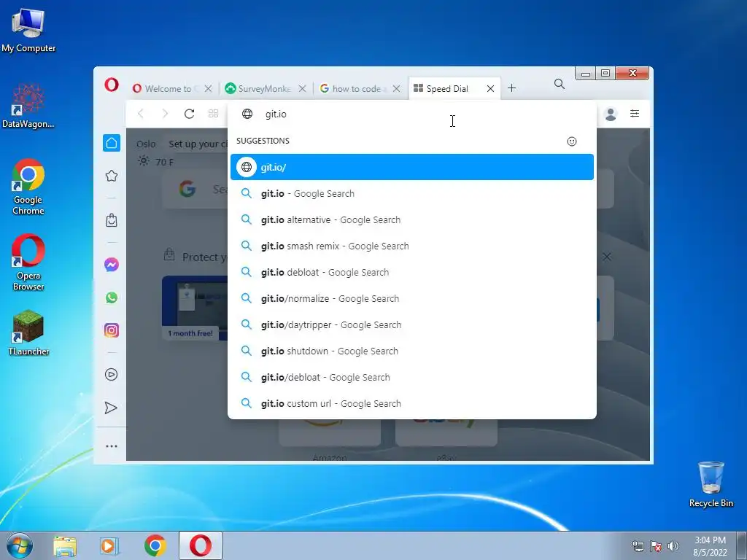Open the Speed Dial grid icon in toolbar
The height and width of the screenshot is (560, 747).
tap(214, 114)
